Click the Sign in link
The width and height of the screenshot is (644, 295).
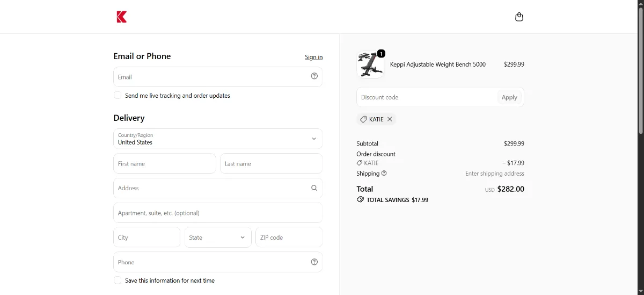[314, 57]
